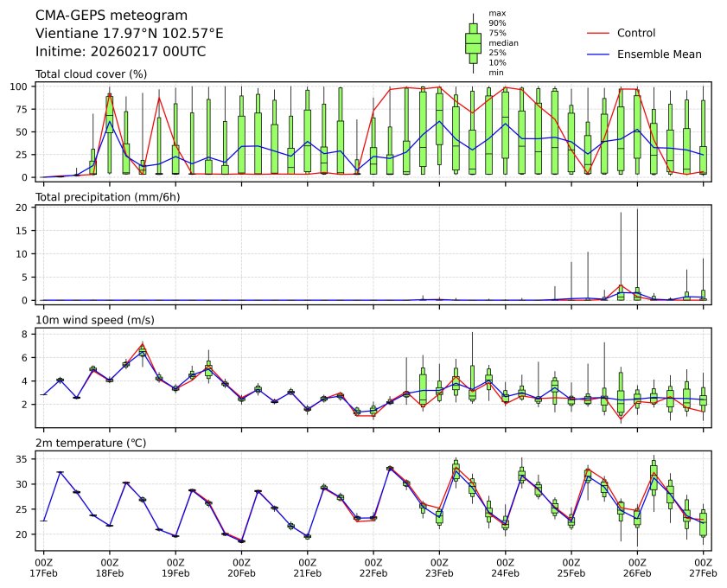Click the blue Ensemble Mean legend line
Image resolution: width=727 pixels, height=588 pixels.
598,54
